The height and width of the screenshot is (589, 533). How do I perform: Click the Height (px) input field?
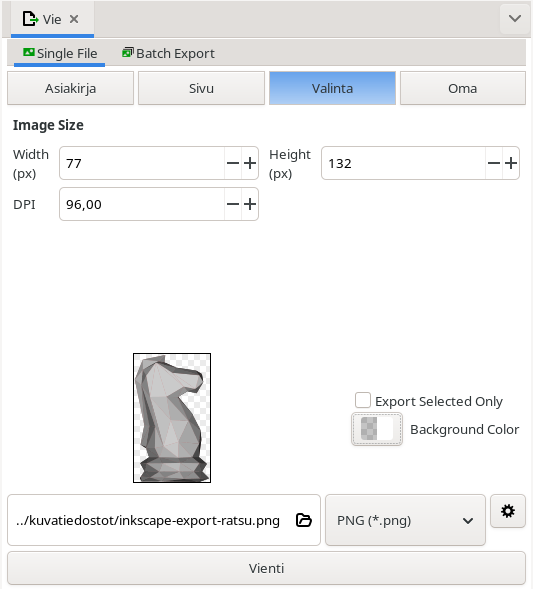coord(403,163)
